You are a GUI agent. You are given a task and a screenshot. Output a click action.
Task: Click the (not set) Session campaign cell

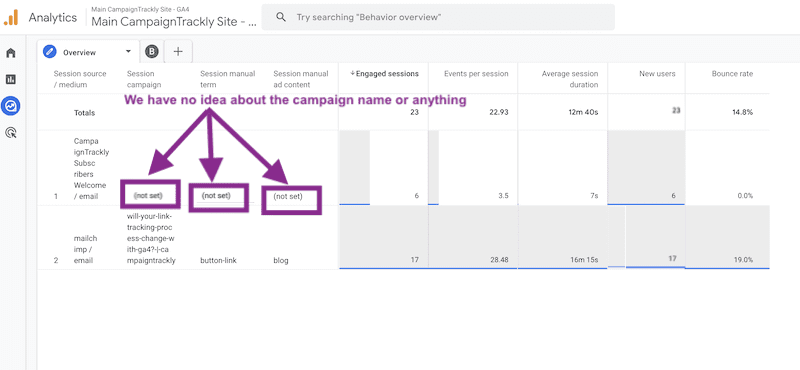coord(149,195)
